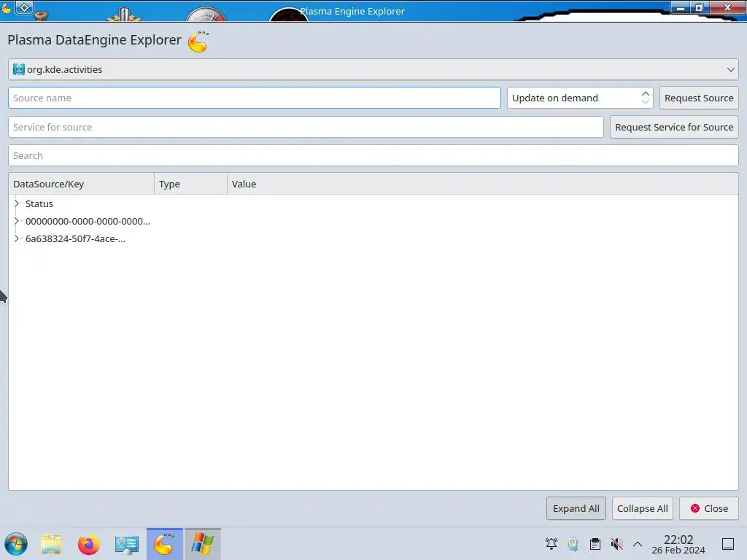Switch to Plasma Engine Explorer taskbar entry
The image size is (747, 560).
pyautogui.click(x=164, y=544)
